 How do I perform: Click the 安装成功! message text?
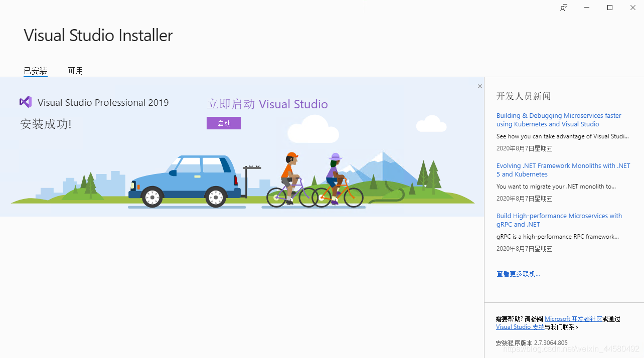[x=46, y=124]
